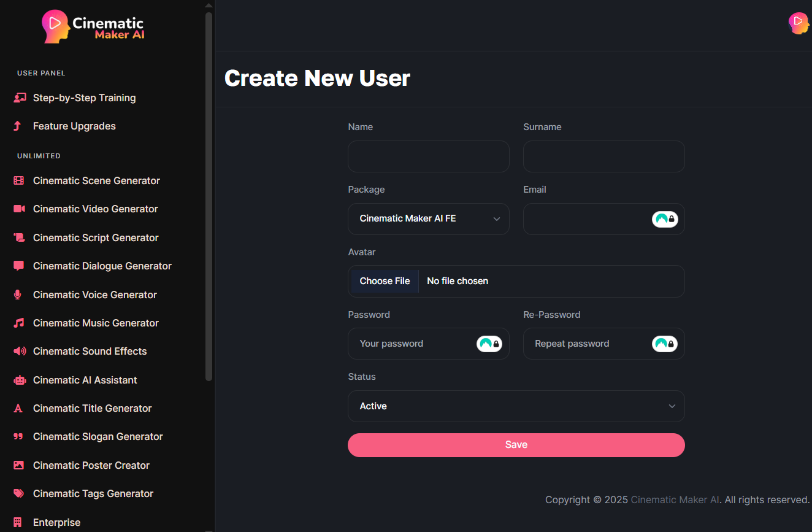812x532 pixels.
Task: Click password manager icon in Re-Password field
Action: (x=665, y=344)
